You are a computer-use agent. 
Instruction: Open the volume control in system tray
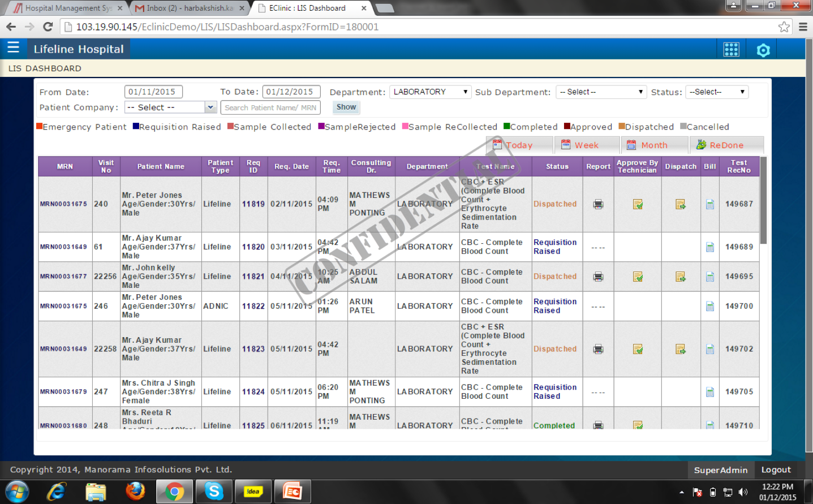[743, 492]
